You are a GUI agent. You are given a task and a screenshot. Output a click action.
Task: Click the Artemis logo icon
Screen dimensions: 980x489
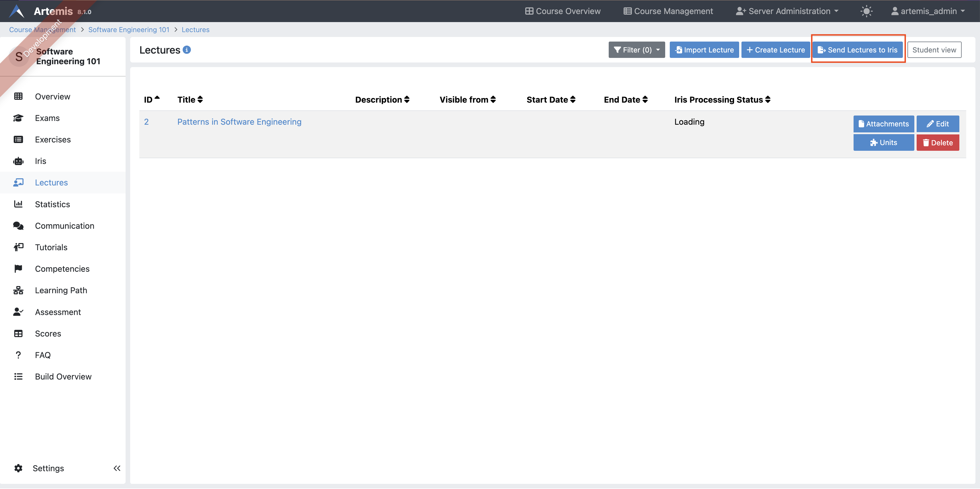[x=17, y=11]
